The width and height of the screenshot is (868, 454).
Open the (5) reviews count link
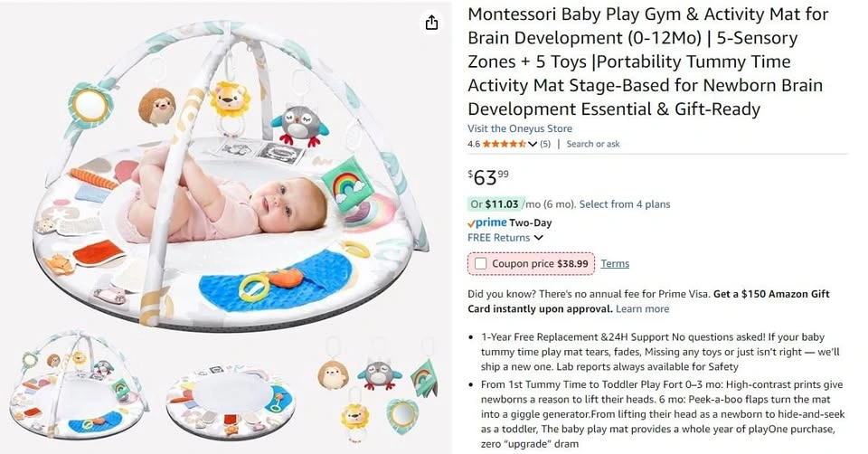click(x=545, y=144)
